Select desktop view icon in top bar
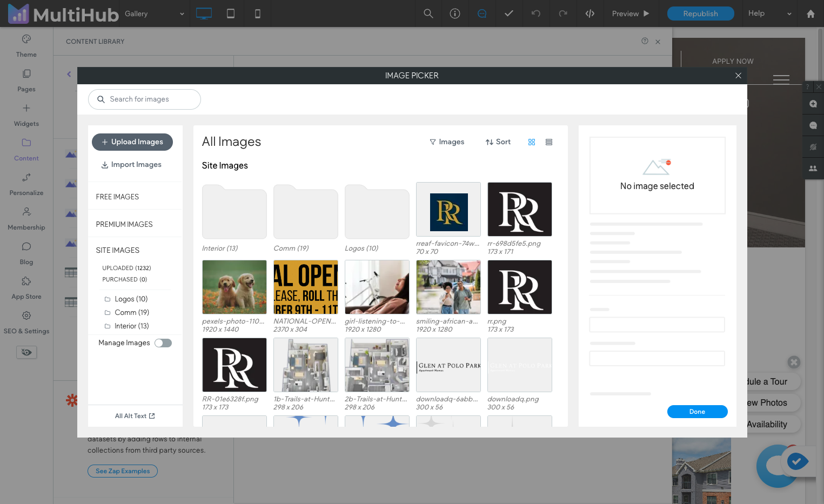 click(204, 14)
